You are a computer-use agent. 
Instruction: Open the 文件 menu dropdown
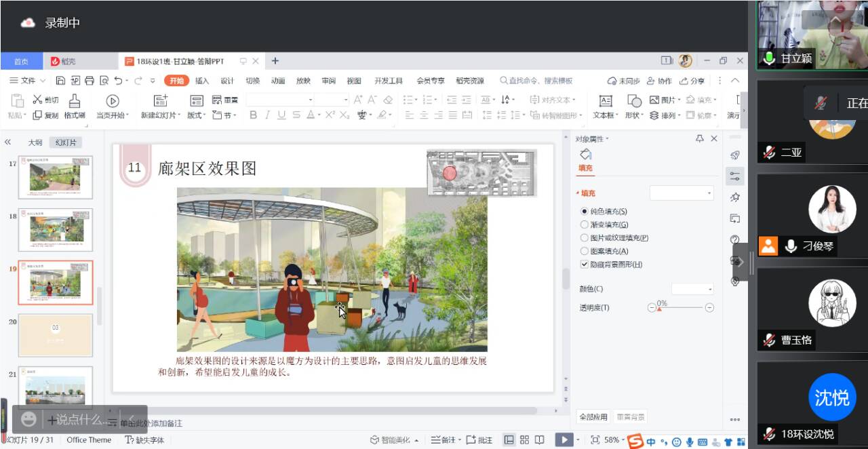tap(28, 81)
